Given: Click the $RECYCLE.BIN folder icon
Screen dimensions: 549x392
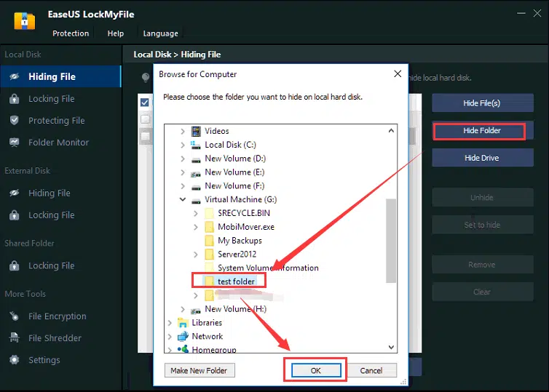Looking at the screenshot, I should pos(209,213).
